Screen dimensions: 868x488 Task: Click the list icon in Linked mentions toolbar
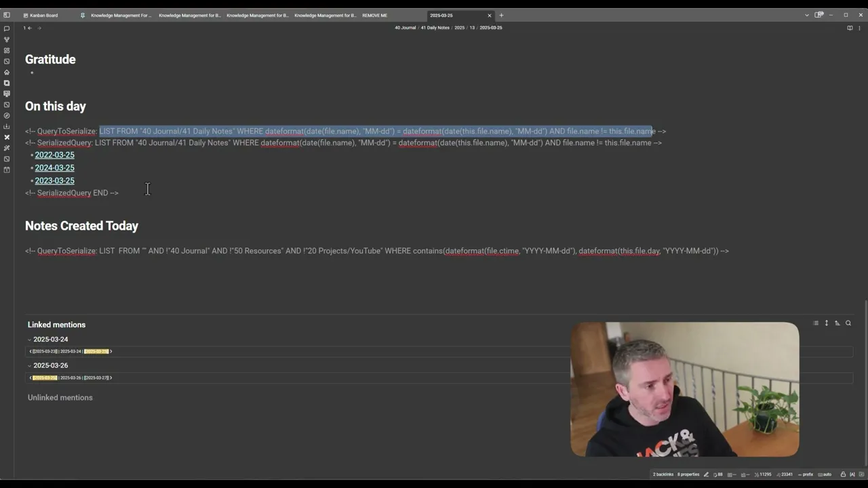[816, 323]
